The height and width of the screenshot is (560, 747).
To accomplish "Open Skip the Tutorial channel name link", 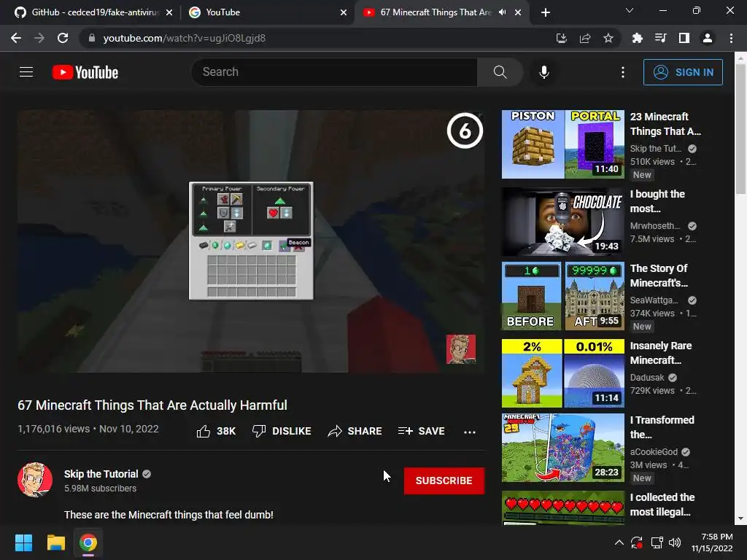I will pyautogui.click(x=101, y=474).
